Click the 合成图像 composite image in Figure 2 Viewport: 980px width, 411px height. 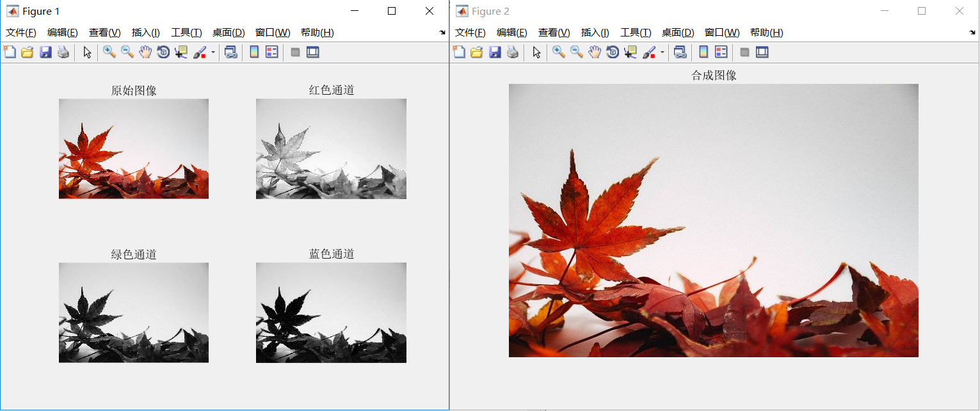point(714,220)
